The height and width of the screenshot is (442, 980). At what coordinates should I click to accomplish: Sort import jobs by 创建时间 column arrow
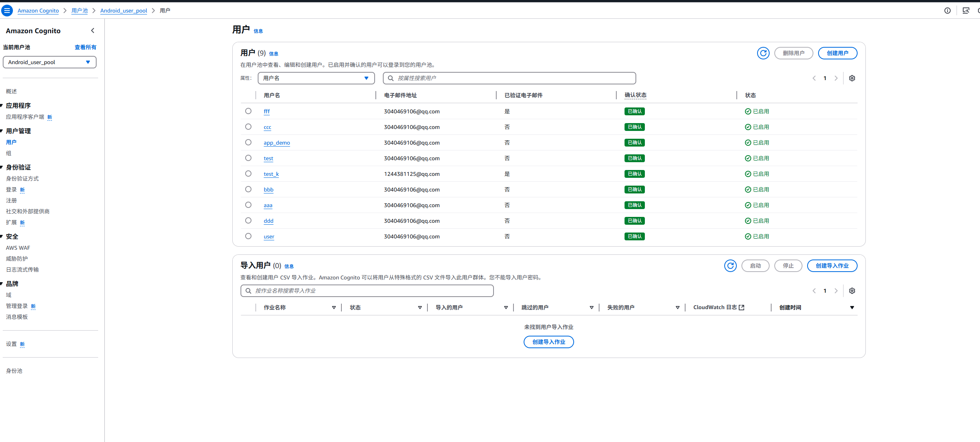pyautogui.click(x=852, y=308)
